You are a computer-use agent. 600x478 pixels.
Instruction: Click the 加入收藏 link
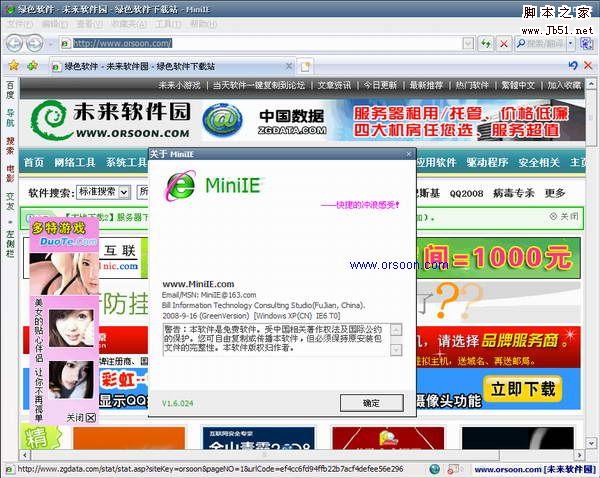pos(564,85)
